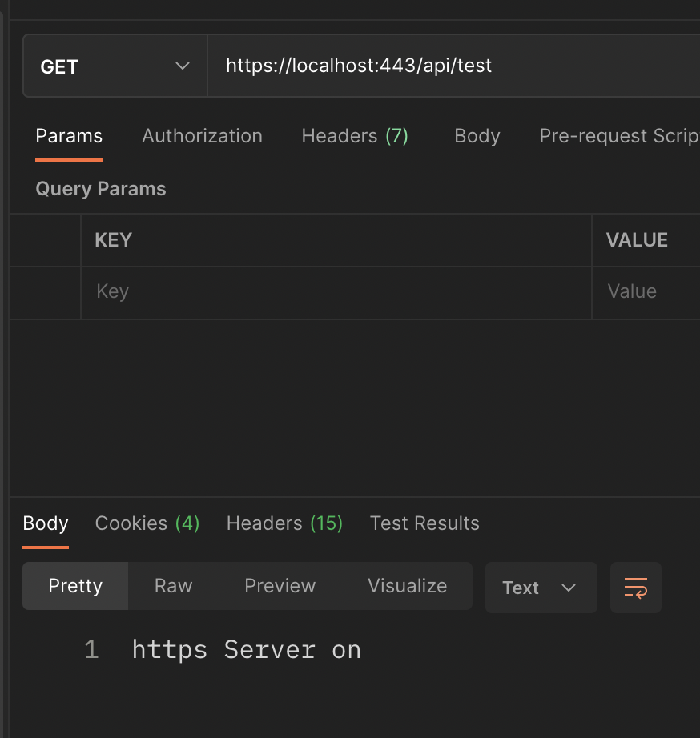700x738 pixels.
Task: Open the Test Results tab
Action: (x=424, y=523)
